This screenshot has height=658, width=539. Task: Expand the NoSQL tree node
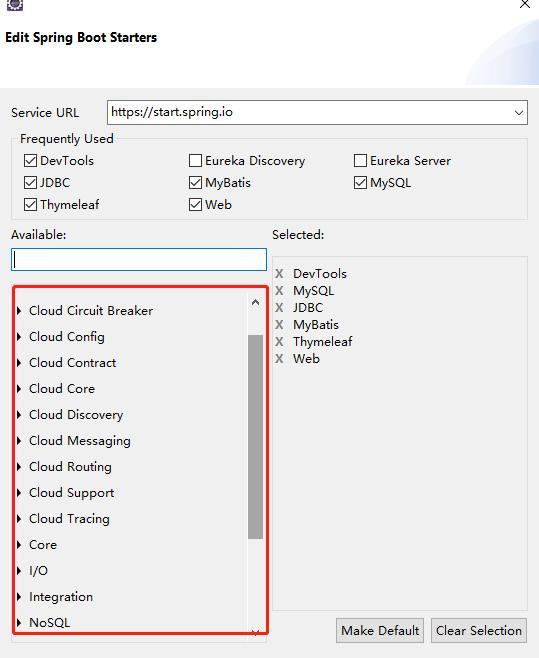[19, 623]
